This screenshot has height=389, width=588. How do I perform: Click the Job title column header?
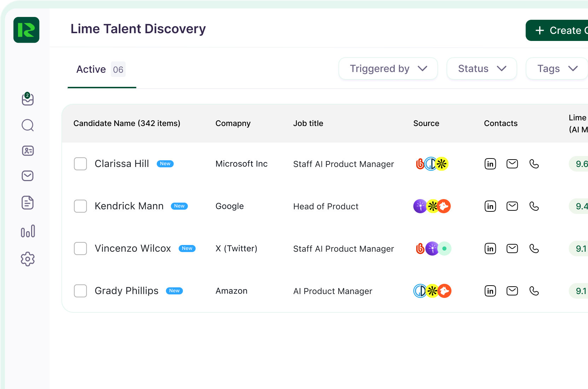pos(308,124)
